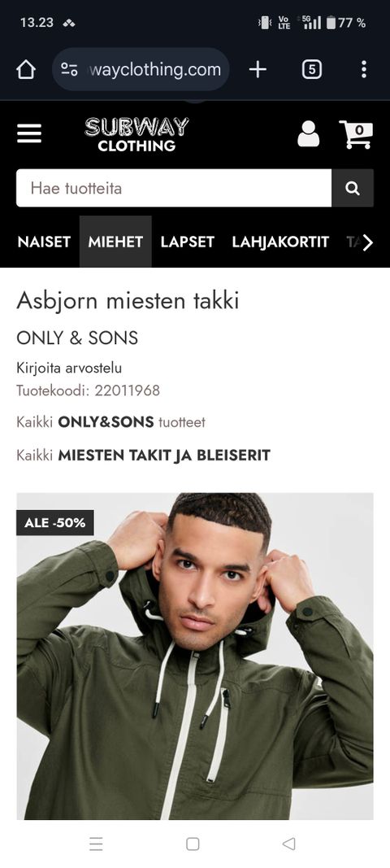The image size is (390, 868).
Task: Open MIESTEN TAKIT JA BLEISERIT link
Action: (143, 456)
